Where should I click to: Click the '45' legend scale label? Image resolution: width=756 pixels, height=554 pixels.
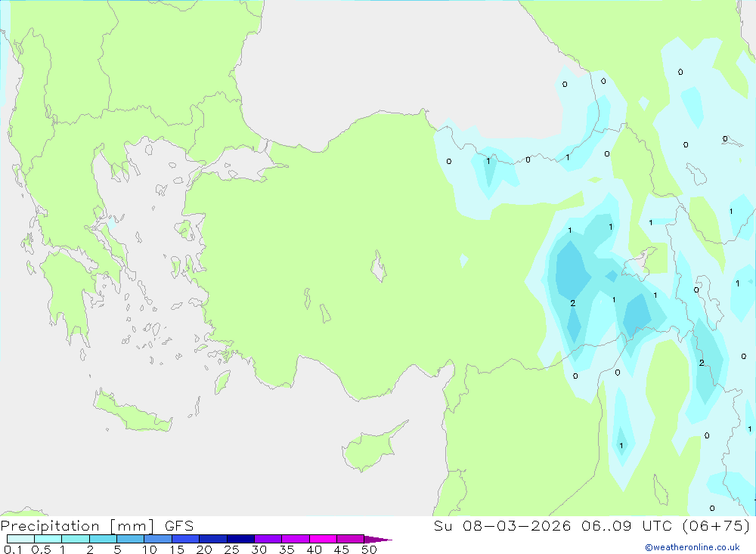coord(342,549)
